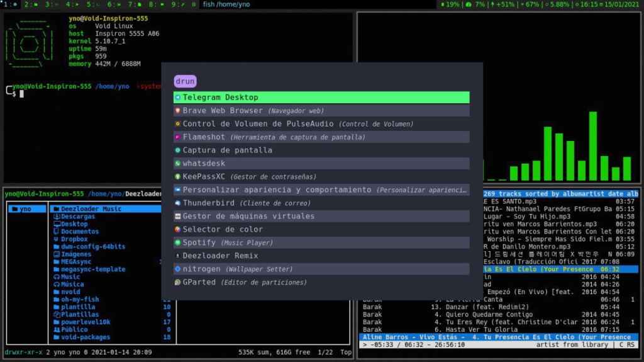Click the Flameshot app icon

pyautogui.click(x=178, y=137)
